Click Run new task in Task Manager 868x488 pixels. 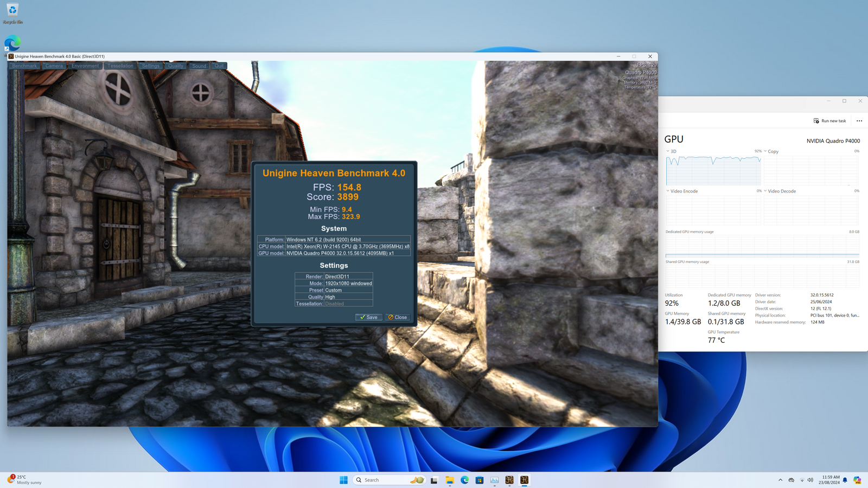pos(829,121)
